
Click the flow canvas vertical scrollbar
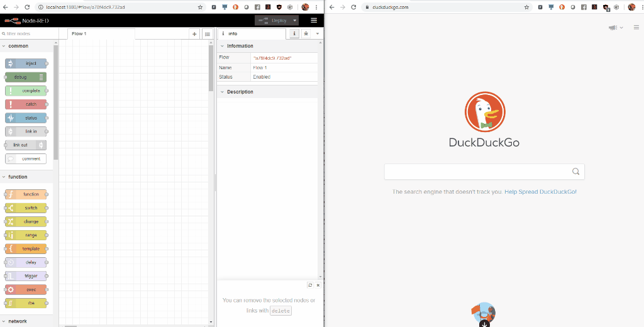pos(211,68)
